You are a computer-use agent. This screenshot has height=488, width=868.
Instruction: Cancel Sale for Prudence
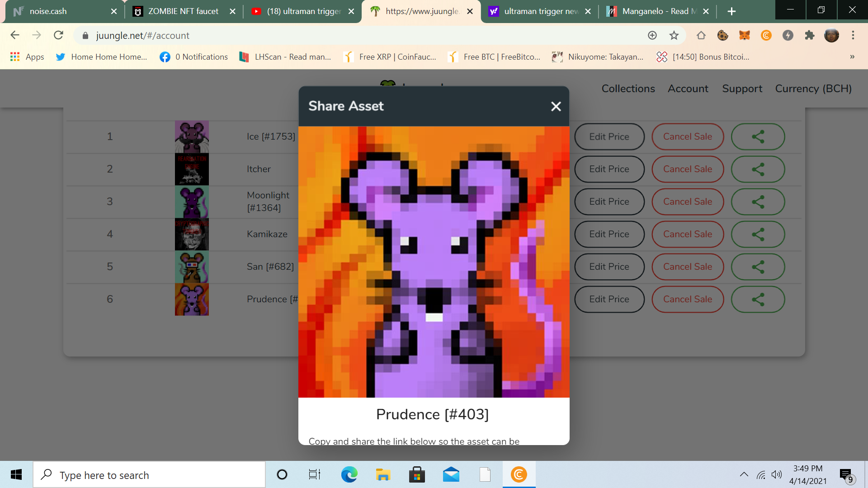pos(688,299)
